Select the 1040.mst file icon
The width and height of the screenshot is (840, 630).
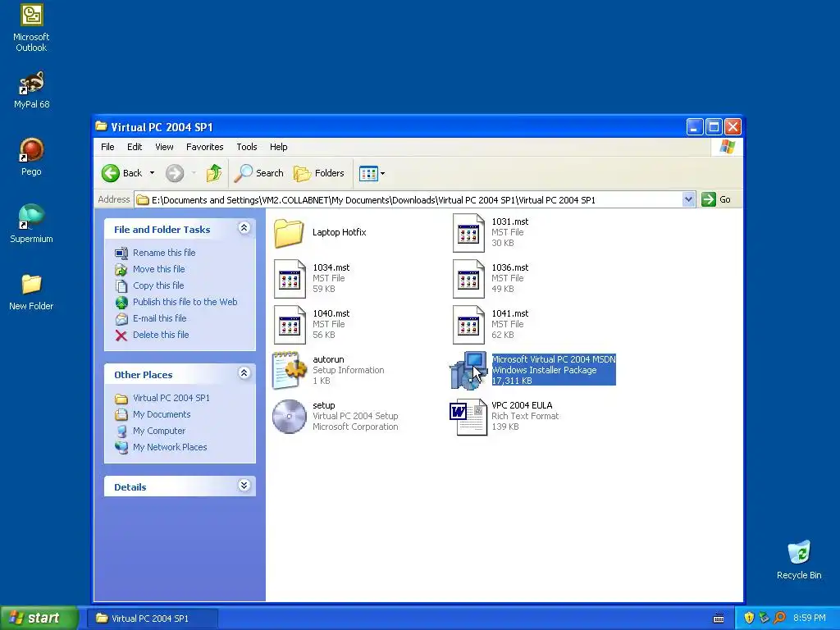point(290,325)
